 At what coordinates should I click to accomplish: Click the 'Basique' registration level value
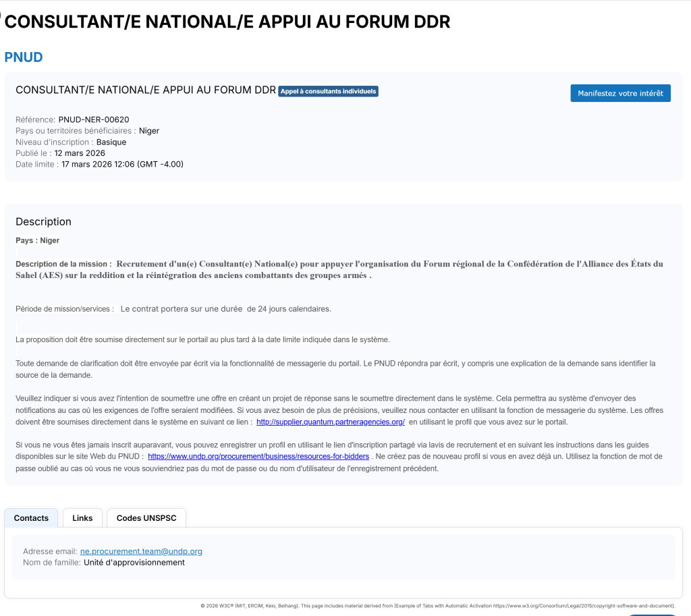(x=111, y=142)
